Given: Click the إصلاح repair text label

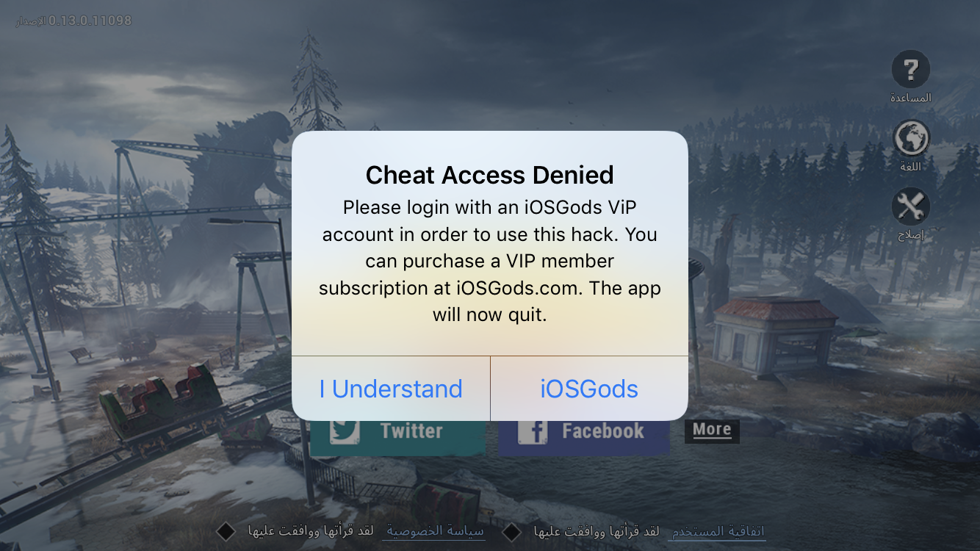Looking at the screenshot, I should click(911, 236).
